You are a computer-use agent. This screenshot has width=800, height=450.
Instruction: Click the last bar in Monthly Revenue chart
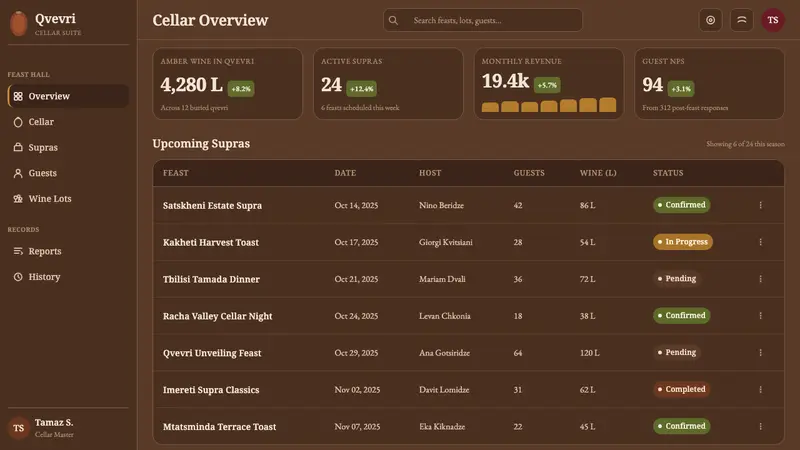pos(607,105)
